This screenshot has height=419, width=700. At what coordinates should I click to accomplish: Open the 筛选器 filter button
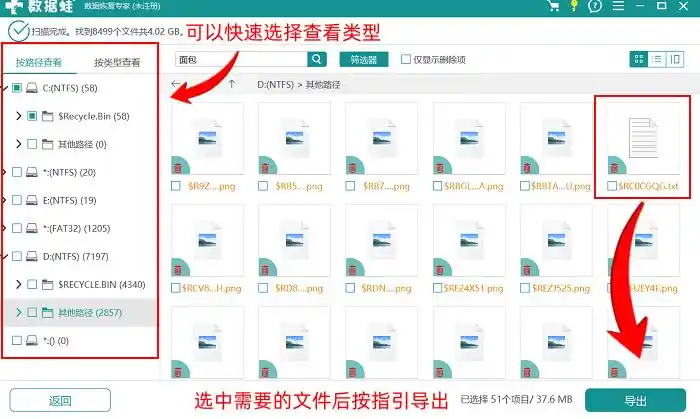[363, 59]
